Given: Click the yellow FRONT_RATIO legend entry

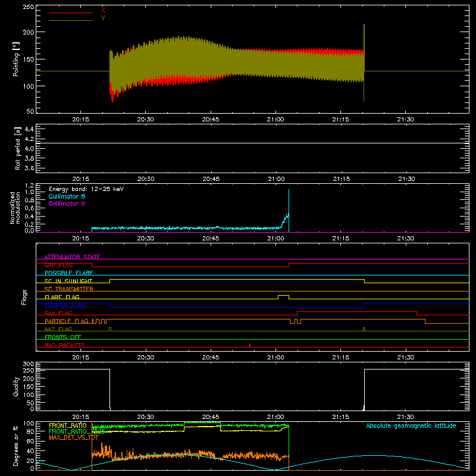Looking at the screenshot, I should [x=68, y=425].
